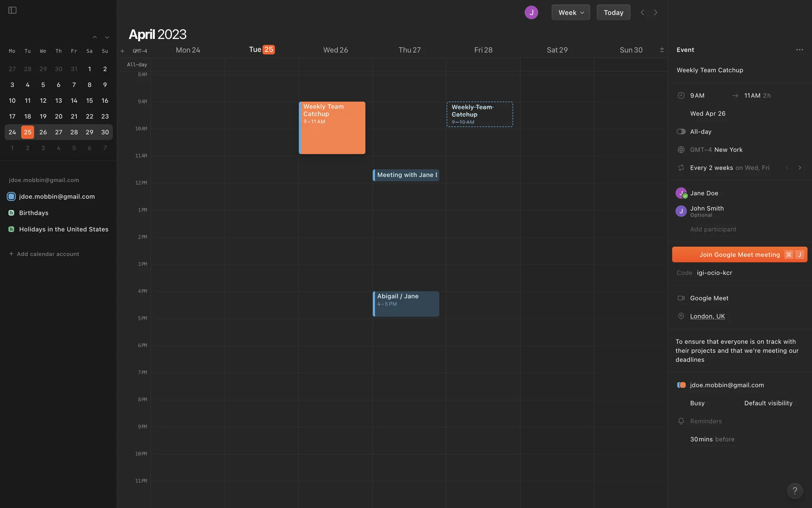812x508 pixels.
Task: Open the J user profile avatar
Action: [531, 13]
